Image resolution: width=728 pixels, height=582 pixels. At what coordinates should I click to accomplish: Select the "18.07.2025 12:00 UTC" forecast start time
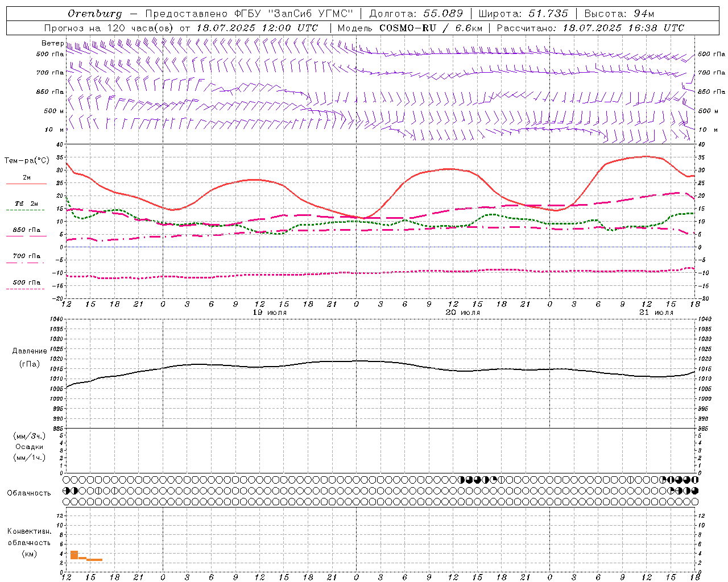[257, 28]
